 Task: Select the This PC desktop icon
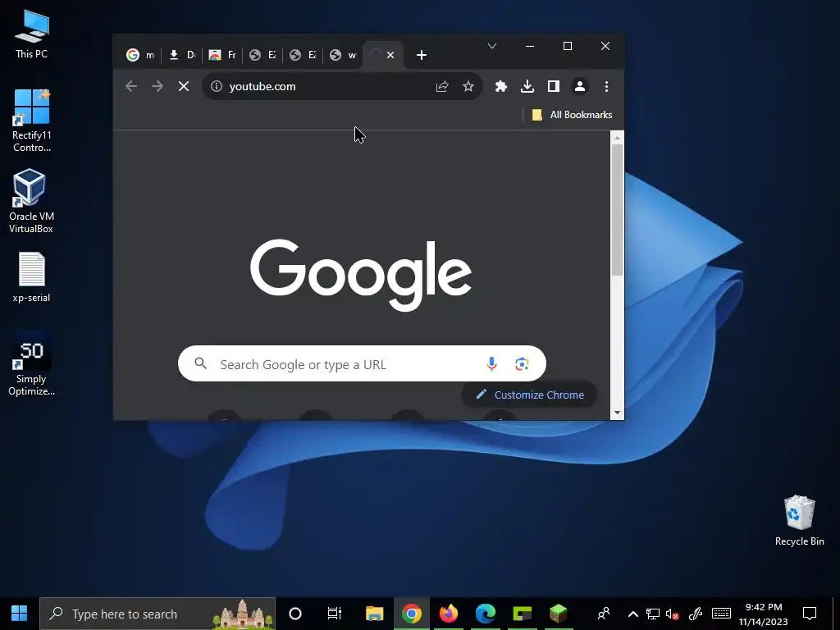[x=32, y=34]
